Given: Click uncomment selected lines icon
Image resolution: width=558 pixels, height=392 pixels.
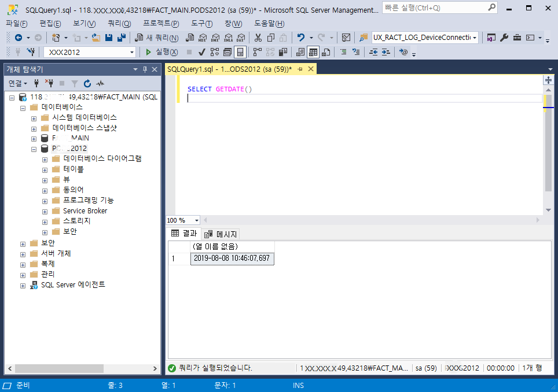Looking at the screenshot, I should 356,52.
